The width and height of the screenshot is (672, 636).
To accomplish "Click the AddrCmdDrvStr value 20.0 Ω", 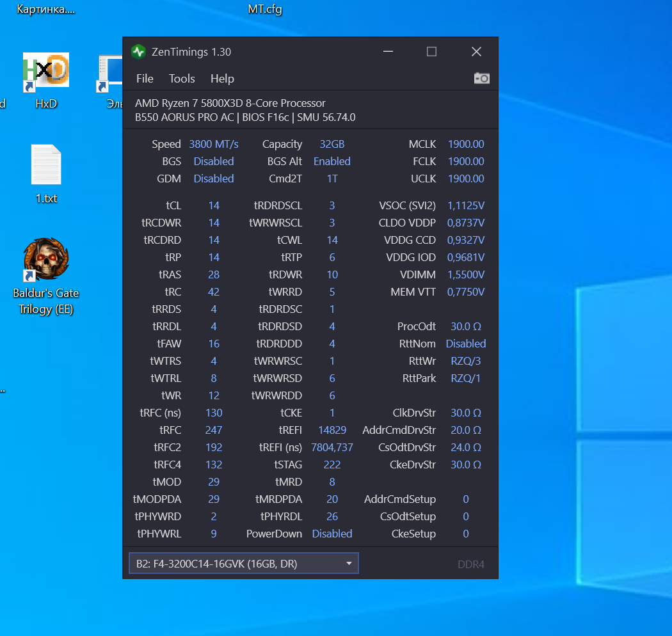I will (466, 430).
